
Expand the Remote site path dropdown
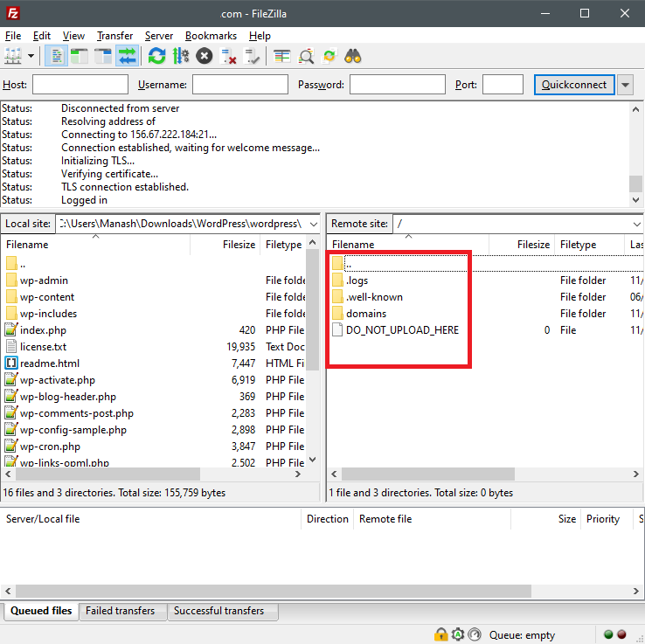tap(636, 224)
